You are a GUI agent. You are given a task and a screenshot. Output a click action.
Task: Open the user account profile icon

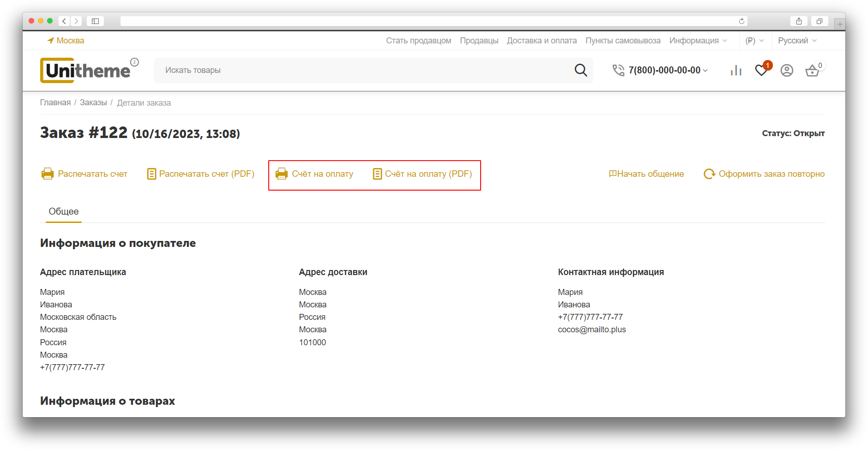pyautogui.click(x=787, y=70)
